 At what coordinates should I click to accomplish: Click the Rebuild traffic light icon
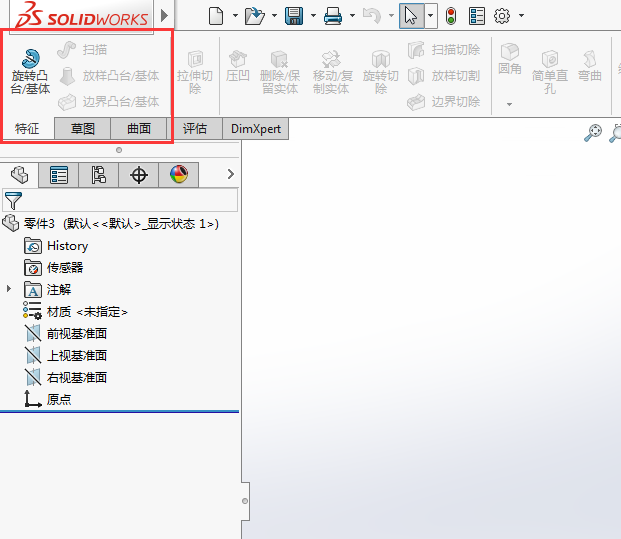point(451,16)
